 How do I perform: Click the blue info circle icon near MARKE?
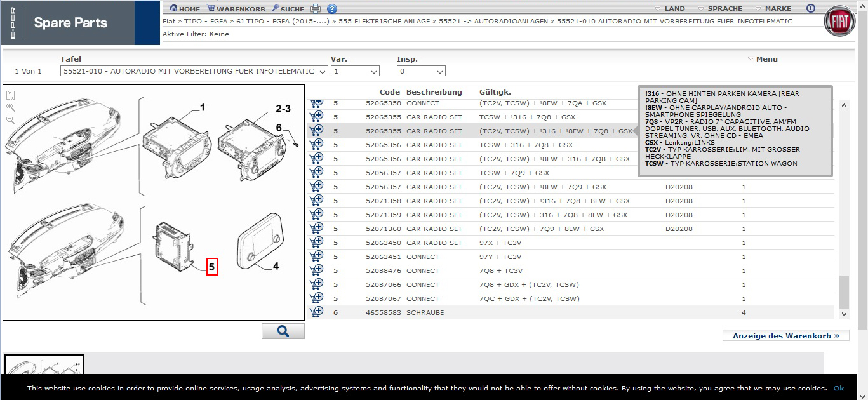[810, 8]
